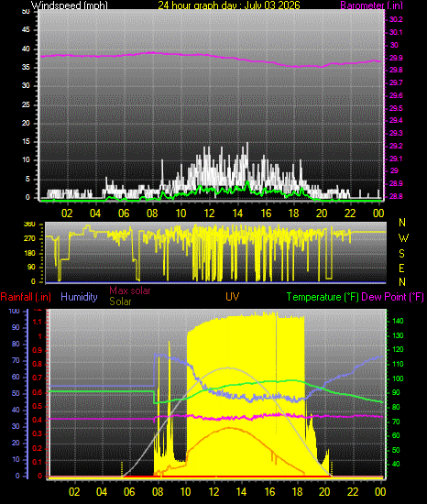Screen dimensions: 427x504
Task: Select the barometer scale value 30.1
Action: coord(396,32)
